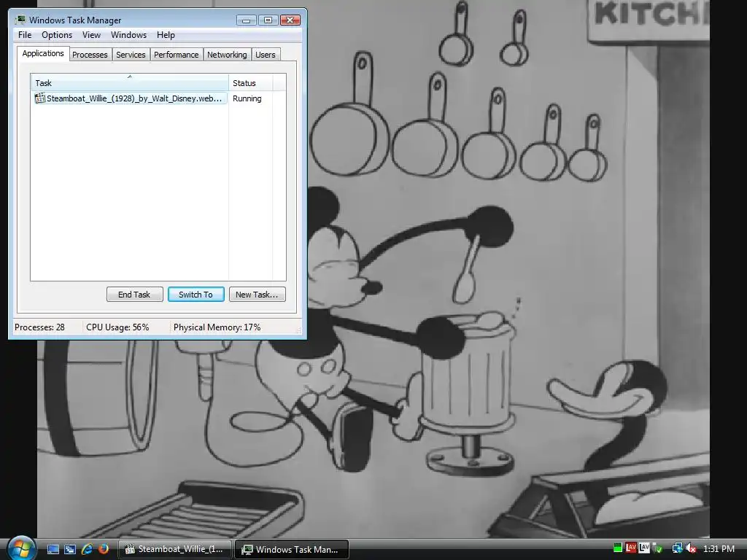This screenshot has height=560, width=747.
Task: Click the red LAV tray icon
Action: 631,548
